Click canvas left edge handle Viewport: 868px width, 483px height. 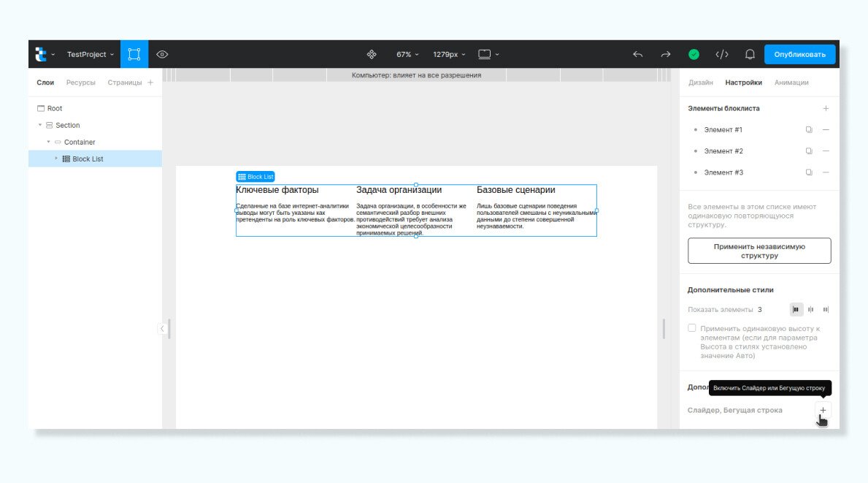169,329
